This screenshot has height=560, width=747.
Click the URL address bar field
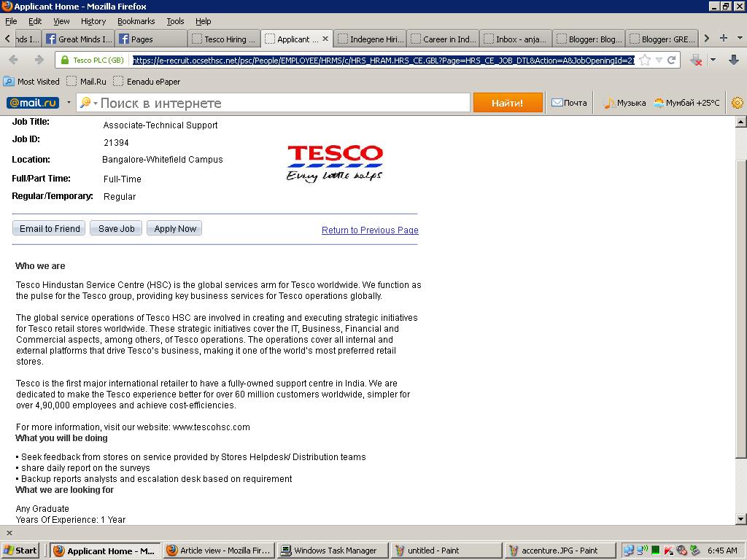click(x=384, y=60)
